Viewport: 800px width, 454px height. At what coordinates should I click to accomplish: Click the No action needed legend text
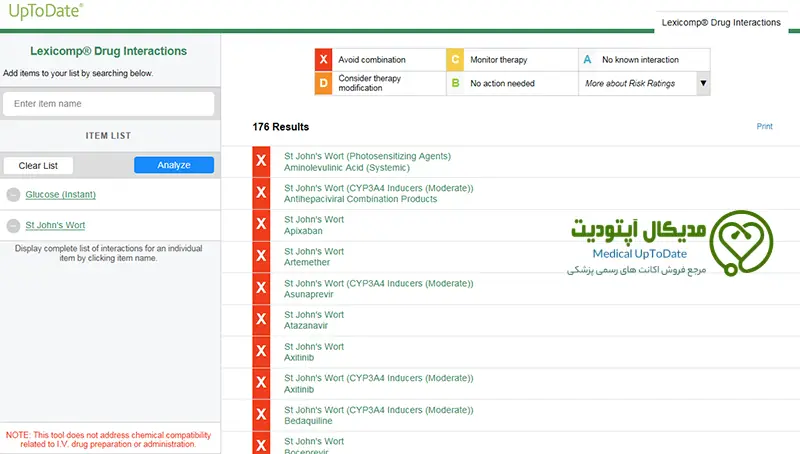coord(503,83)
